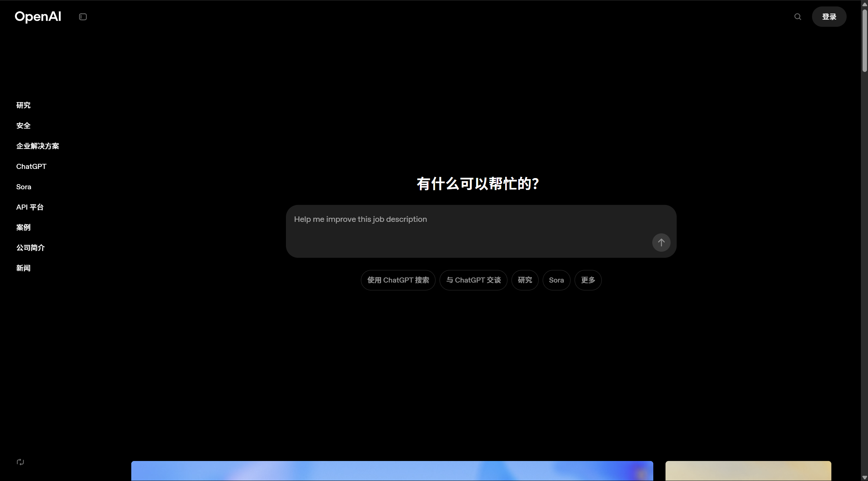Click the scrollbar down arrow
Image resolution: width=868 pixels, height=481 pixels.
865,478
